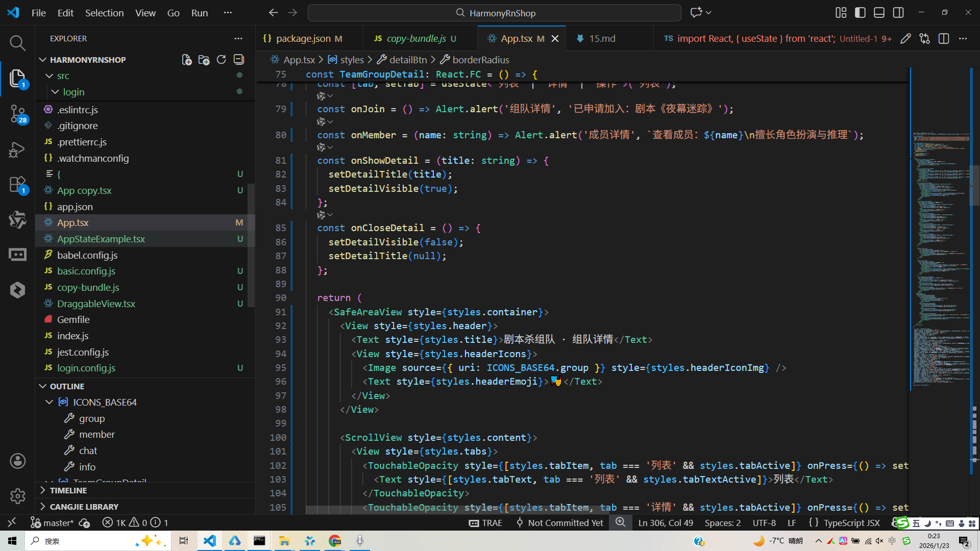This screenshot has width=980, height=551.
Task: Toggle primary side bar layout button
Action: (x=860, y=13)
